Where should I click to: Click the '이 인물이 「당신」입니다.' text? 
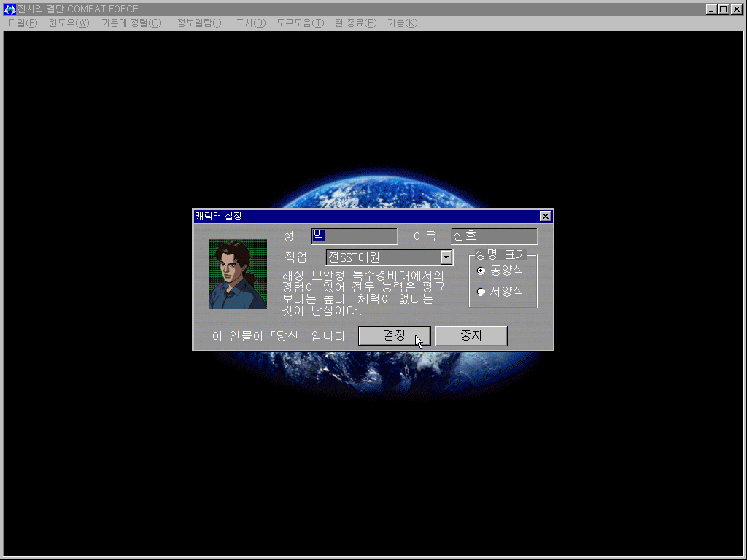pos(281,335)
